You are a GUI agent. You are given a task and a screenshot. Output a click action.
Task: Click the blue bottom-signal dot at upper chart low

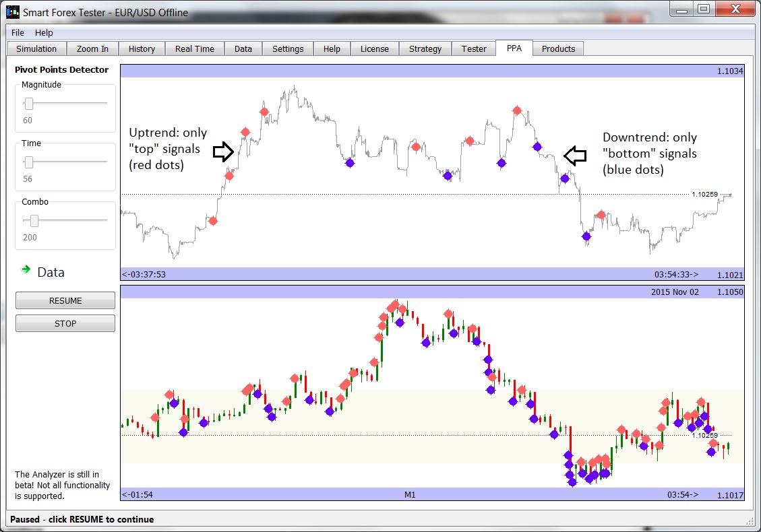[x=586, y=236]
